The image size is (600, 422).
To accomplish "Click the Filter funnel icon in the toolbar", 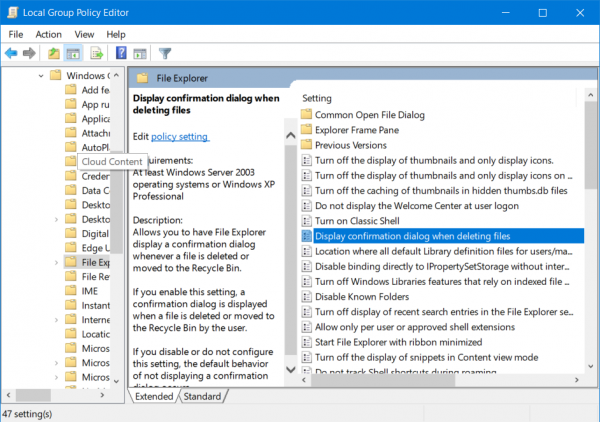I will click(x=166, y=53).
